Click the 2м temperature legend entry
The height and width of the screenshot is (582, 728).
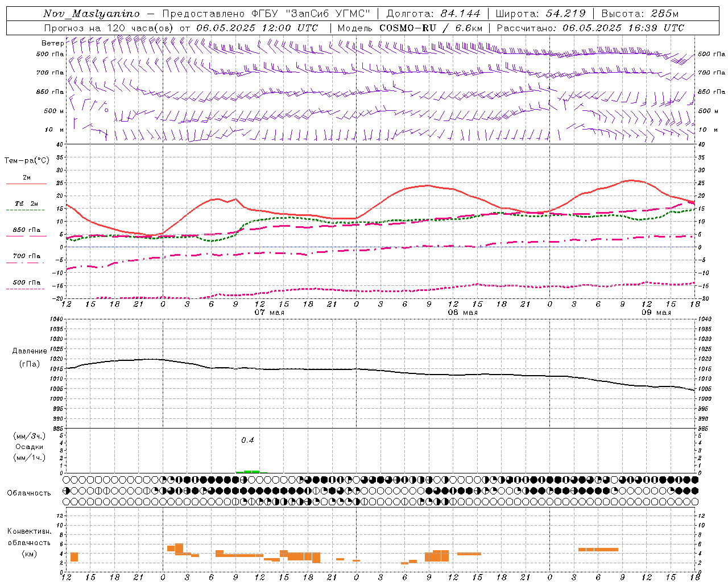(27, 177)
